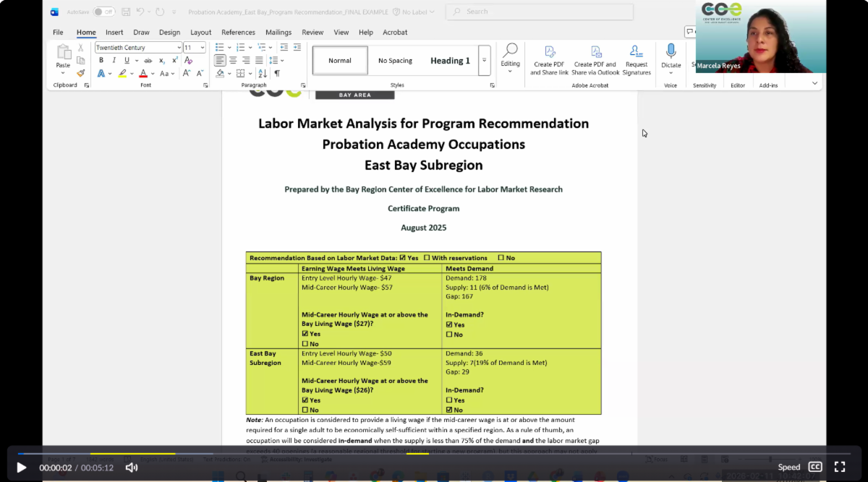Open the bullets list dropdown arrow
This screenshot has height=482, width=868.
(x=229, y=47)
